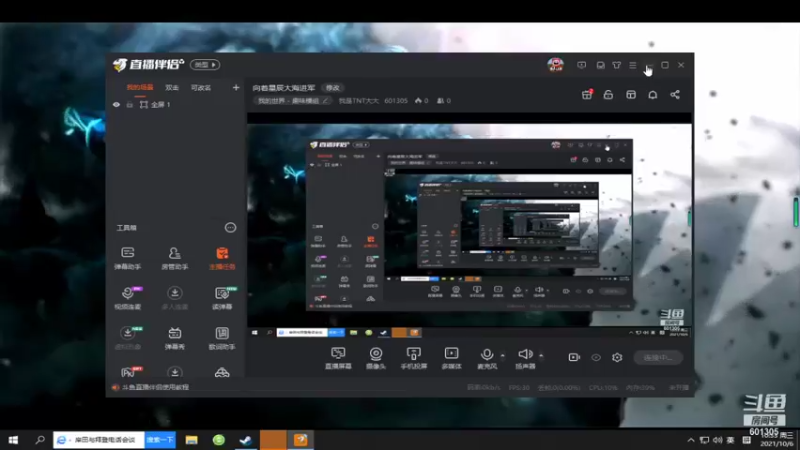Open File Explorer from taskbar

(x=191, y=440)
